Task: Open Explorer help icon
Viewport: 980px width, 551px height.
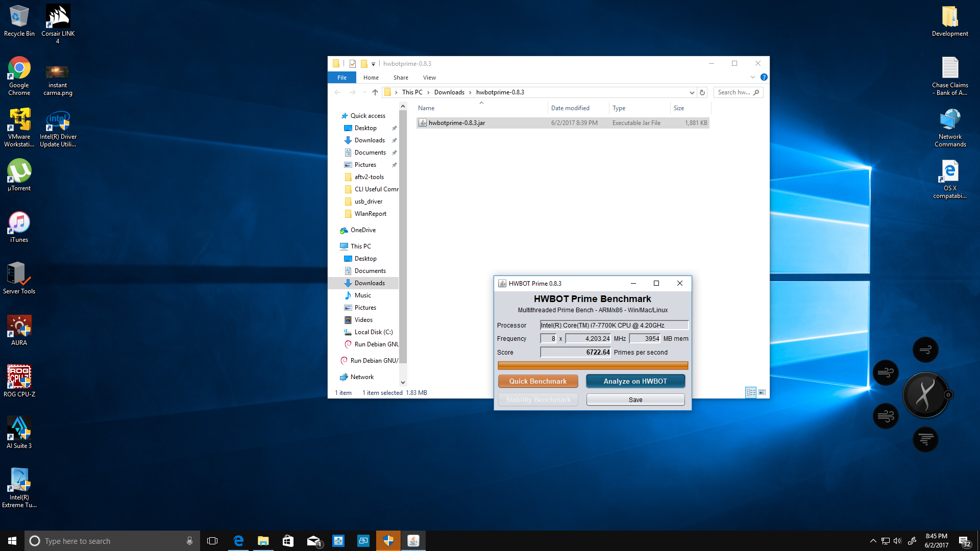Action: coord(764,77)
